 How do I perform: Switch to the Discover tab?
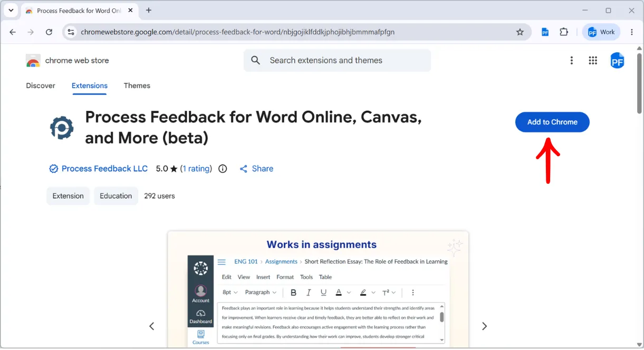pyautogui.click(x=41, y=86)
